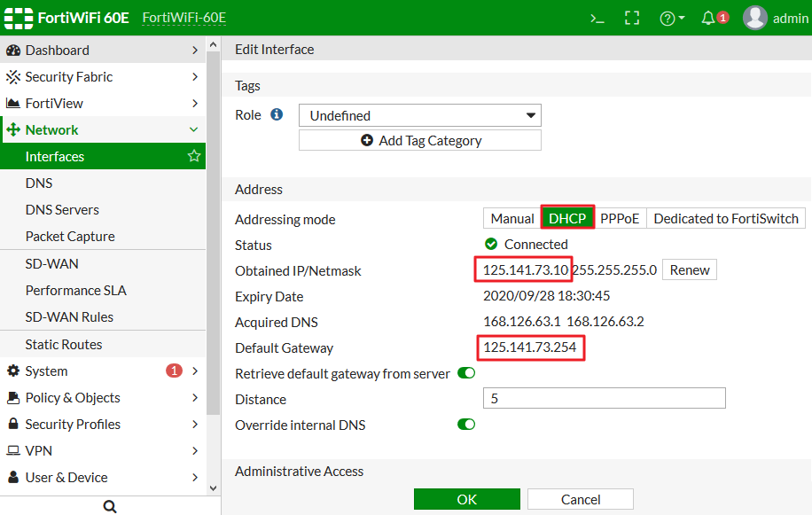Select DHCP addressing mode

[x=567, y=218]
